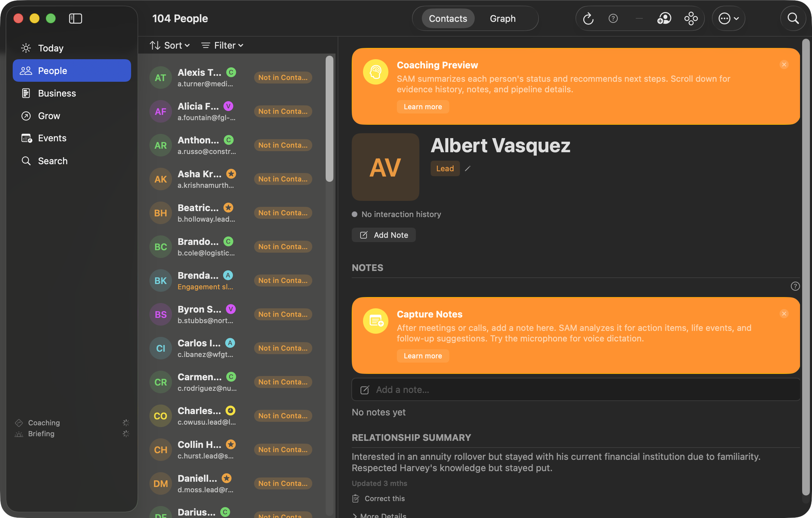Refresh the contacts list
The width and height of the screenshot is (812, 518).
point(588,18)
